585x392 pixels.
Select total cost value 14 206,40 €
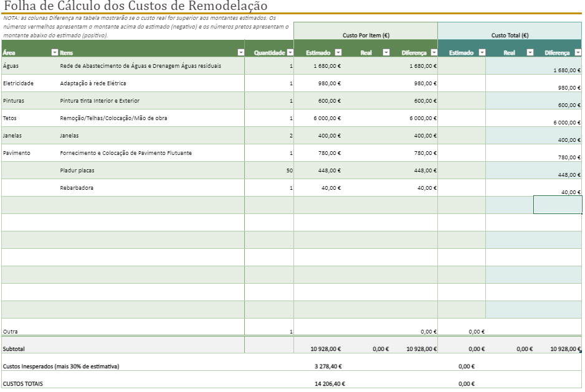pyautogui.click(x=330, y=383)
